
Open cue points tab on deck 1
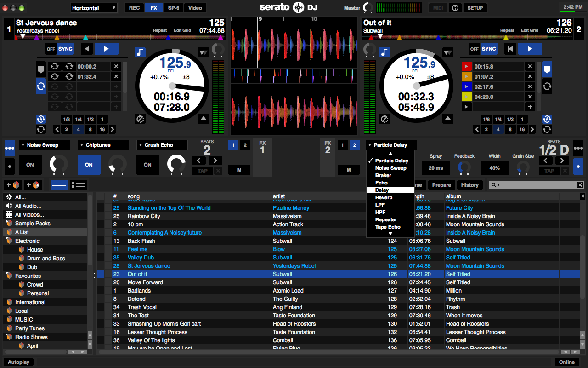[x=41, y=69]
